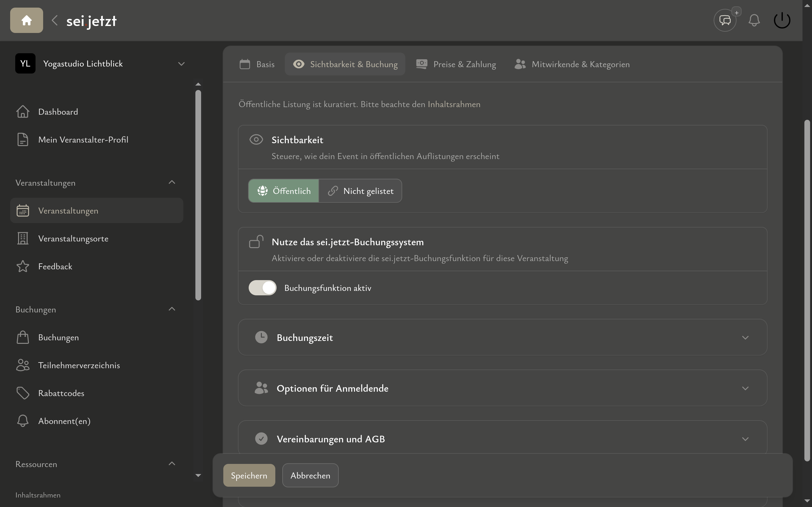Viewport: 812px width, 507px height.
Task: Select the Nicht gelistet visibility option
Action: tap(360, 191)
